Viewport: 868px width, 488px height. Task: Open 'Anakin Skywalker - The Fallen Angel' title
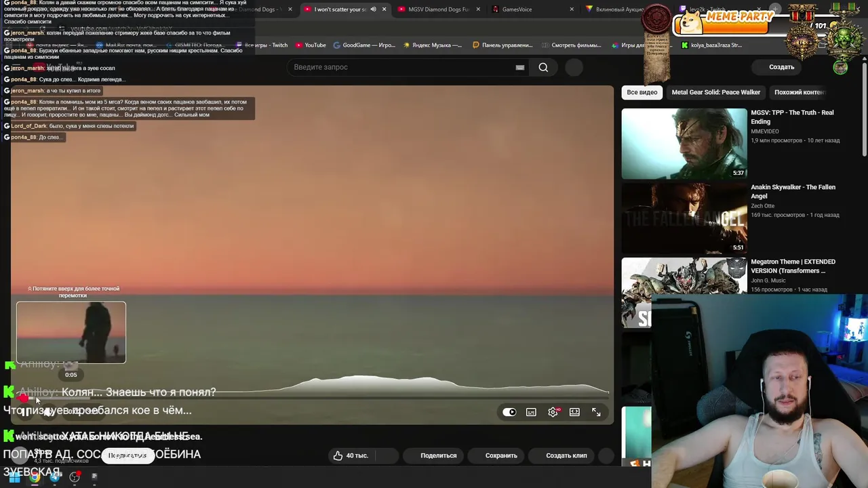coord(793,192)
